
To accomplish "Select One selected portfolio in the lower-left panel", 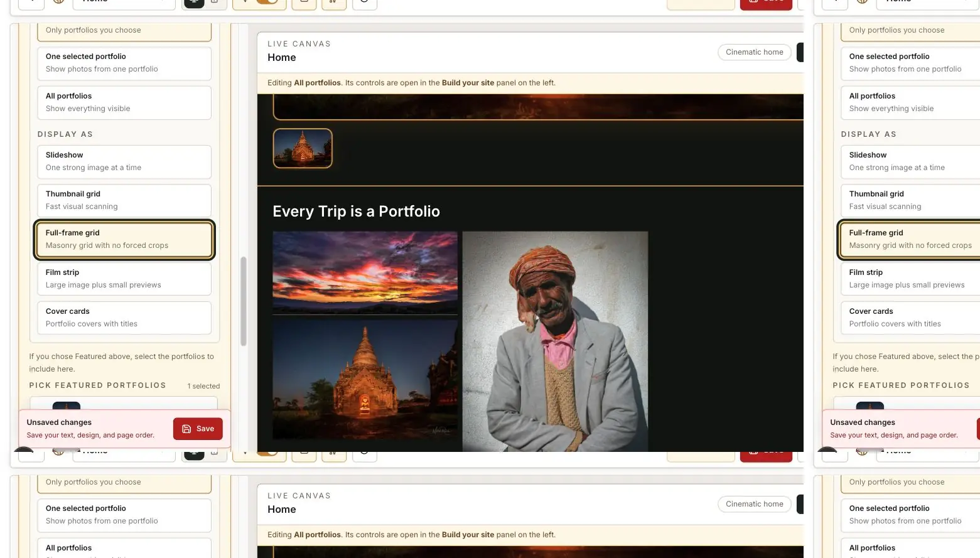I will pyautogui.click(x=124, y=515).
